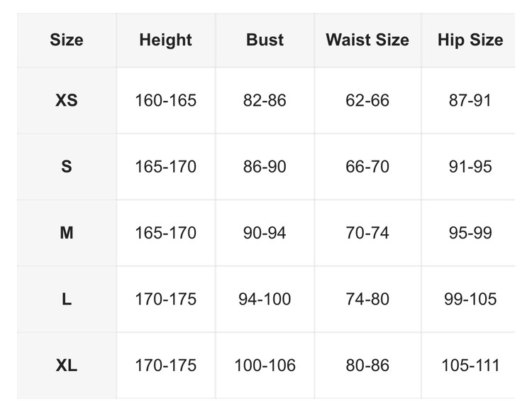The width and height of the screenshot is (532, 401).
Task: Click the L size row label
Action: tap(66, 300)
